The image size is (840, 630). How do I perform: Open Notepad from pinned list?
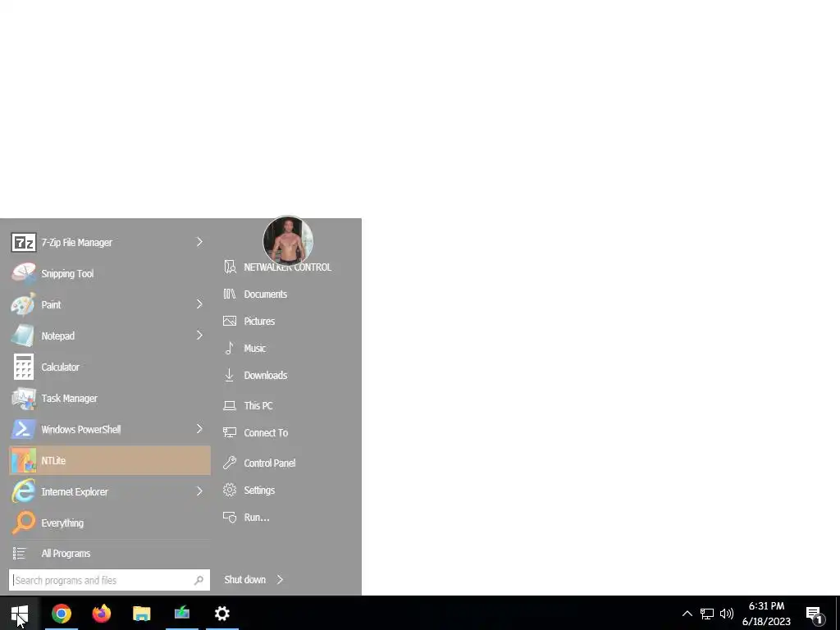point(110,336)
